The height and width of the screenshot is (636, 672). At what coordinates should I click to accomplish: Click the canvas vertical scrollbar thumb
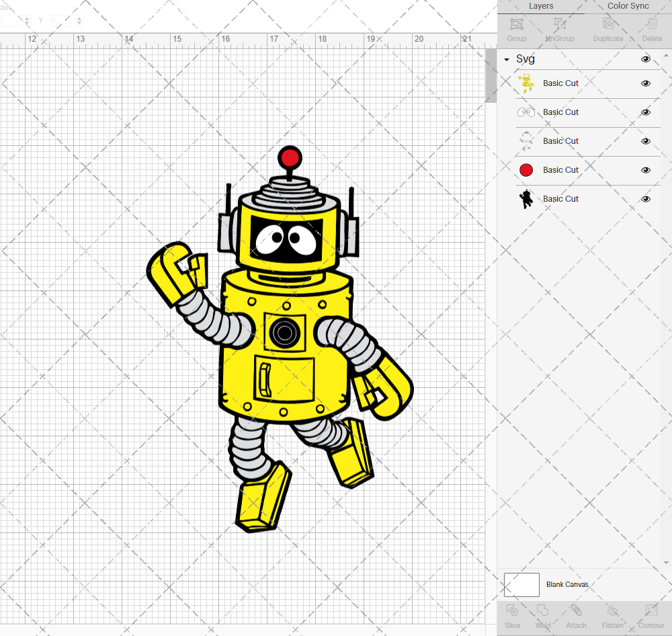(491, 75)
